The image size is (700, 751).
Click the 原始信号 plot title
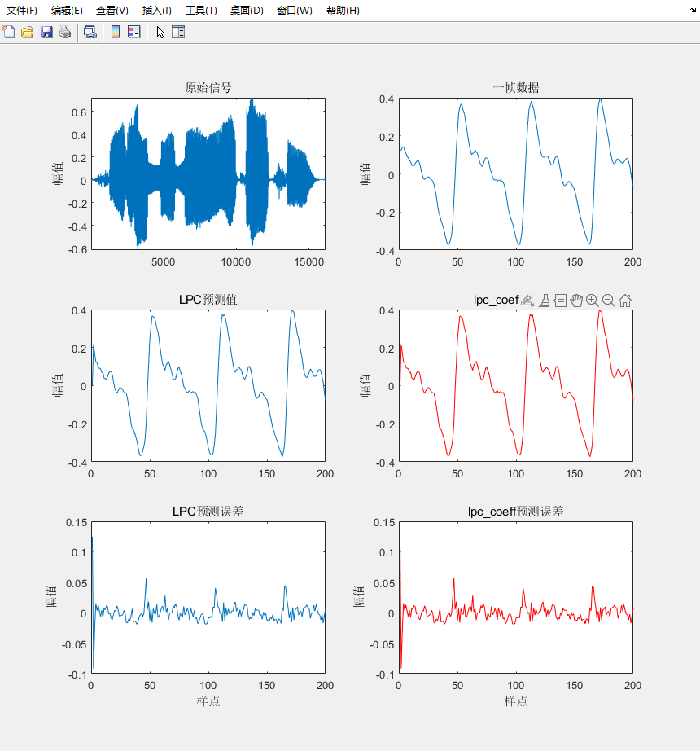pos(208,88)
